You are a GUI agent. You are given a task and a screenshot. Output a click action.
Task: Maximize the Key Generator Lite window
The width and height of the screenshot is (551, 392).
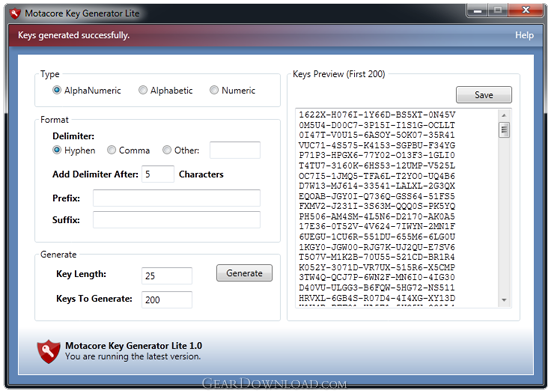[x=498, y=11]
